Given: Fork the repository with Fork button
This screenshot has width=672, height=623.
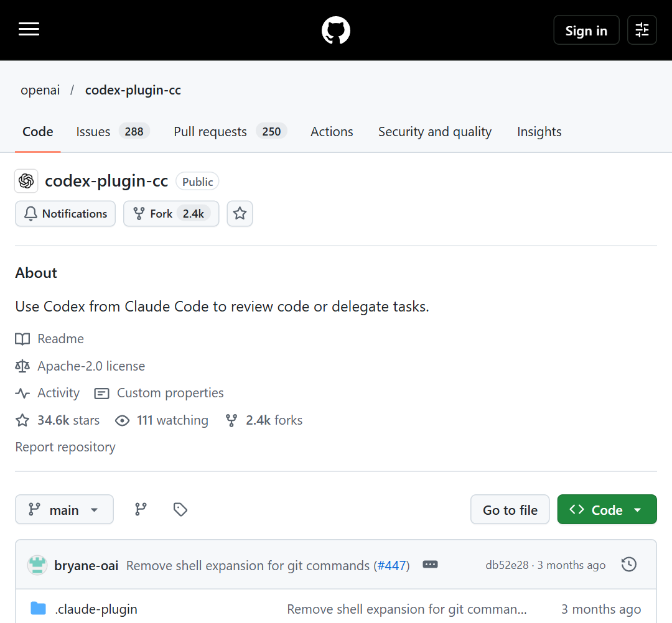Looking at the screenshot, I should click(171, 213).
